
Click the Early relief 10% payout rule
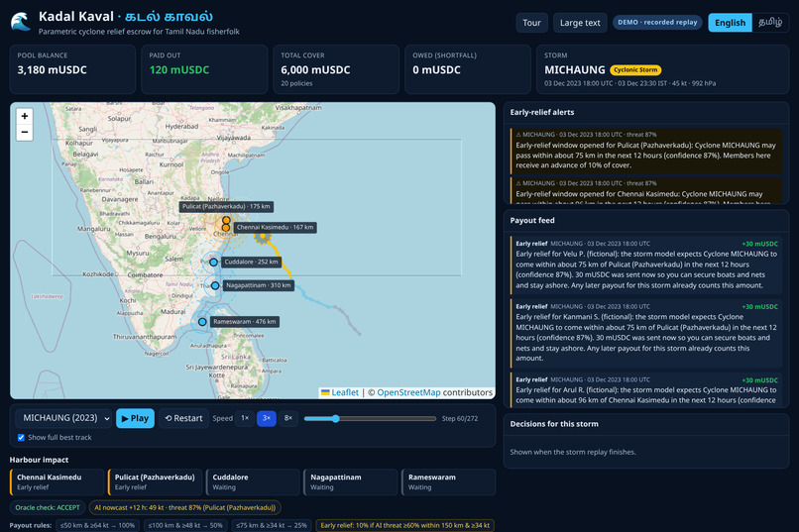tap(405, 525)
